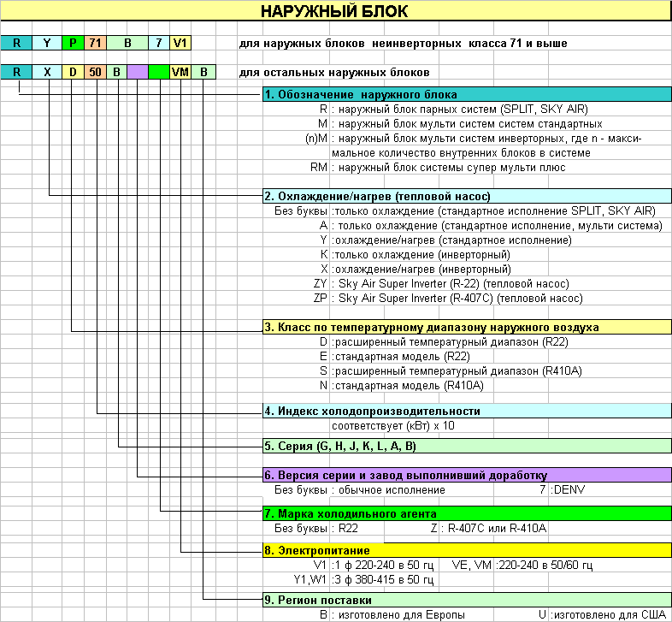Screen dimensions: 672x622
Task: Select text 'соответствует (кВт) x 10'
Action: (393, 426)
